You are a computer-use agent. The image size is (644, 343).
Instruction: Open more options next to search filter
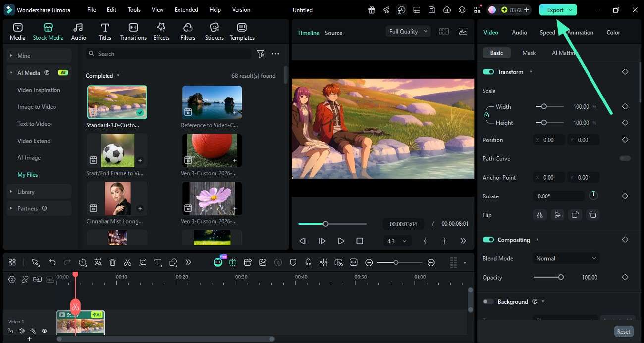(x=275, y=54)
